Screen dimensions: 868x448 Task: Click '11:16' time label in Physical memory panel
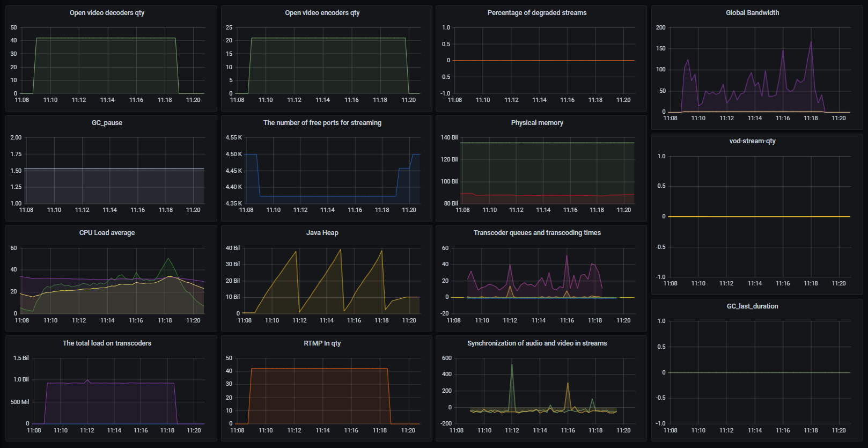[x=570, y=210]
